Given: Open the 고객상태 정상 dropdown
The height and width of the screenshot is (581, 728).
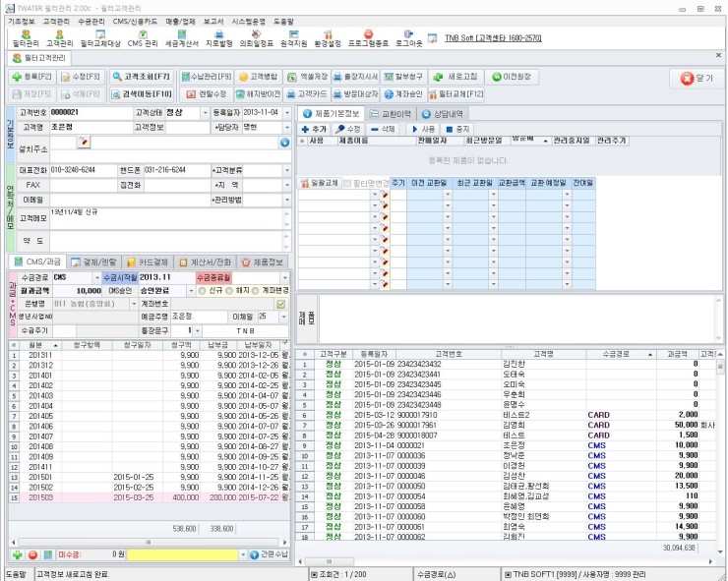Looking at the screenshot, I should [x=206, y=113].
